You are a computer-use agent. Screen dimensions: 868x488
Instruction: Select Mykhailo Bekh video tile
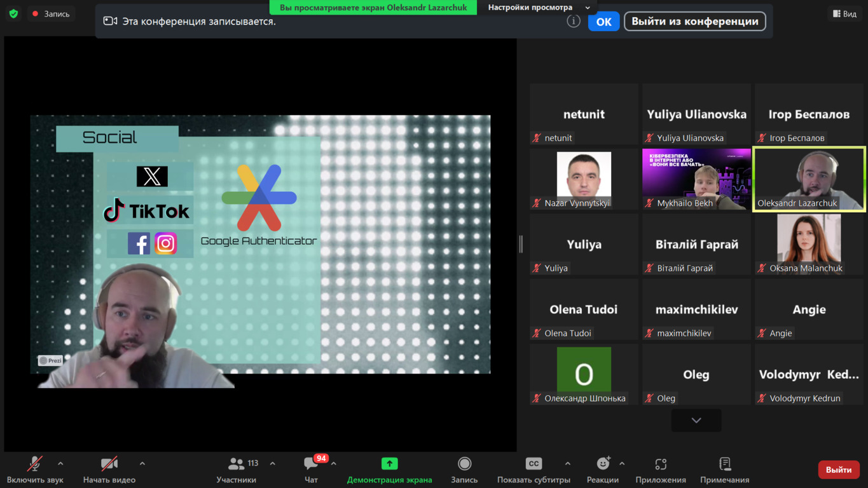click(x=696, y=179)
